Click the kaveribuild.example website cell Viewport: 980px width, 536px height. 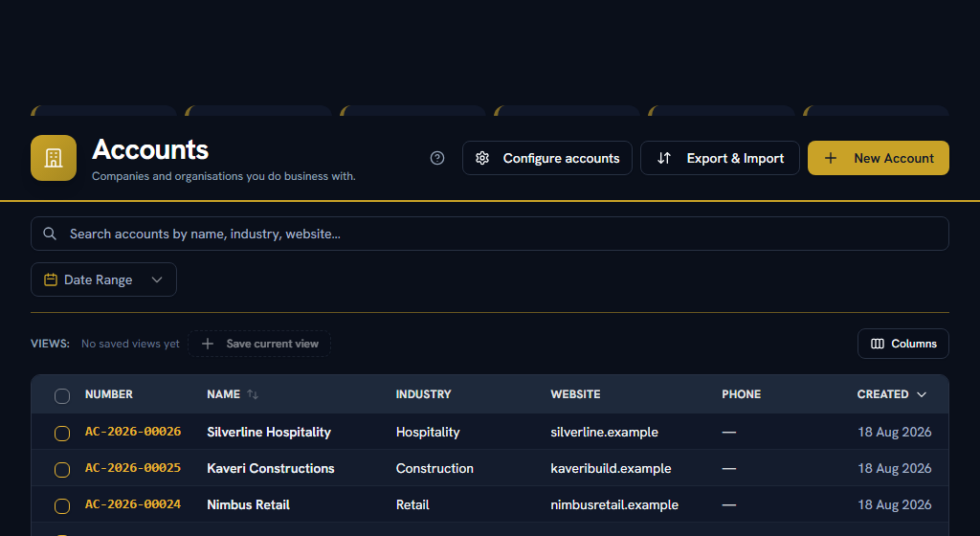click(611, 469)
